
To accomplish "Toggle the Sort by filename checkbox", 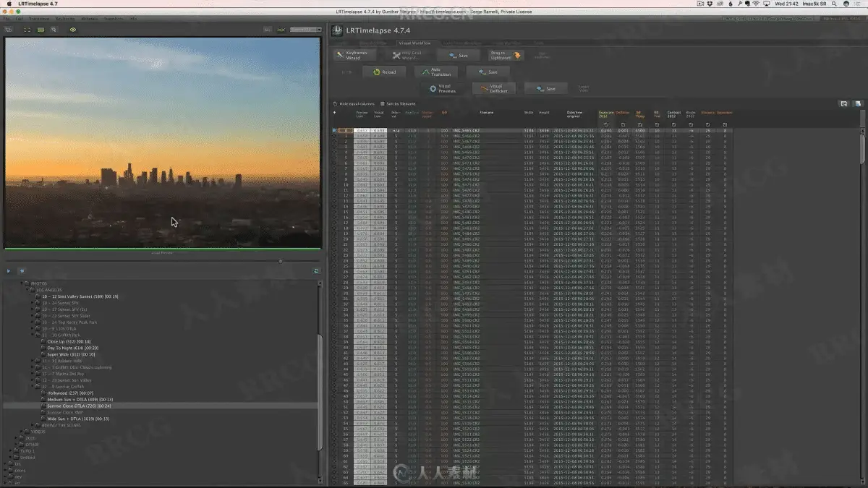I will (383, 104).
